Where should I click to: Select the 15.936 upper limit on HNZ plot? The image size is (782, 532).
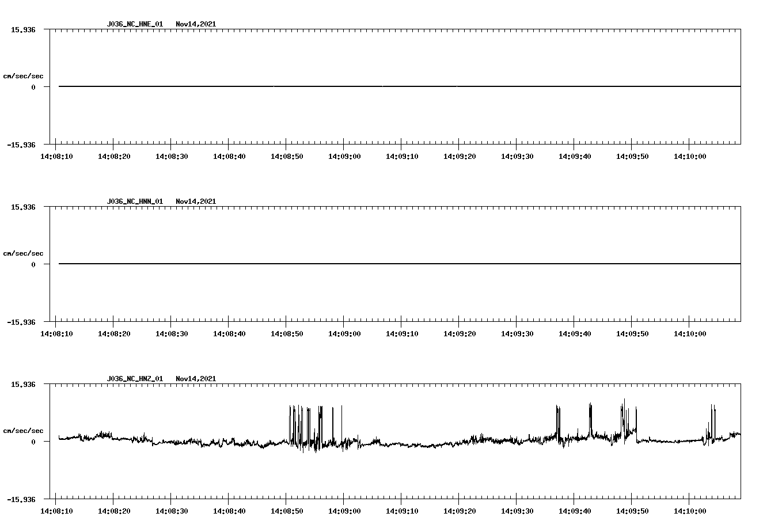point(23,384)
